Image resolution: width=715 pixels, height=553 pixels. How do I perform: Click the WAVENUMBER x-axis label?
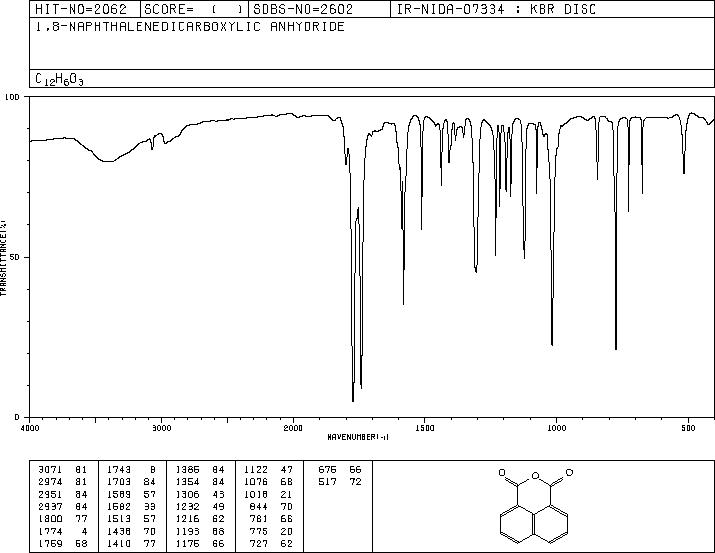358,437
